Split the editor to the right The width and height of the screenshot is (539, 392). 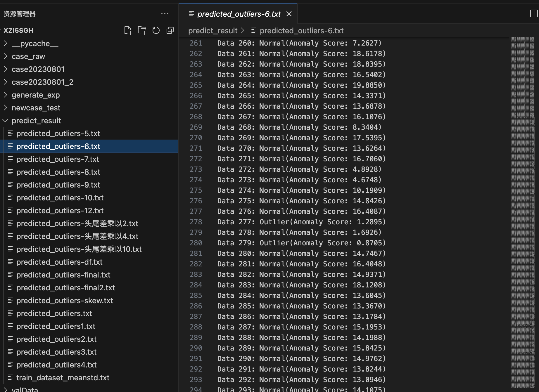click(x=534, y=13)
